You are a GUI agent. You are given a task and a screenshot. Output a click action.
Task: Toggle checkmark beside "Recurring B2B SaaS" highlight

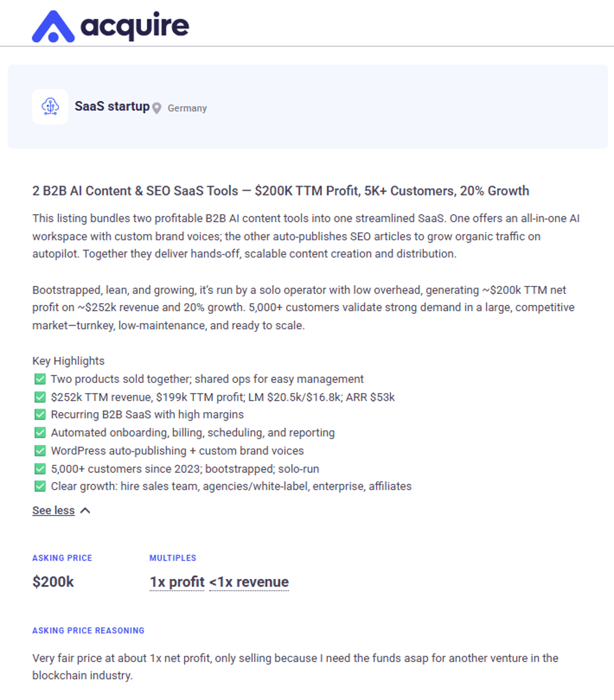39,414
